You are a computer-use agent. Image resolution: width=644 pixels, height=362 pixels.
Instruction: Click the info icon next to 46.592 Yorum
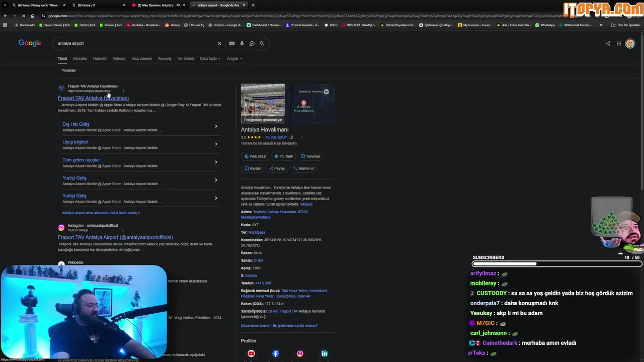pos(291,137)
